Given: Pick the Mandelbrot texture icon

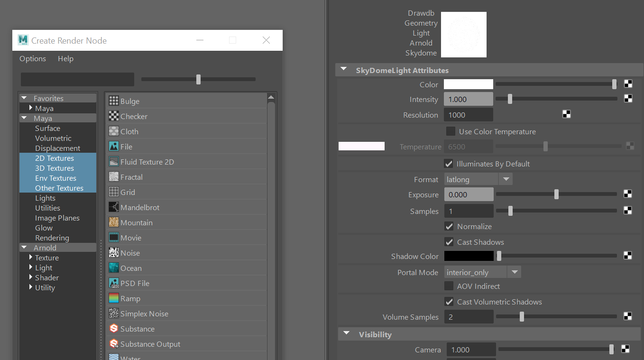Looking at the screenshot, I should [x=113, y=207].
